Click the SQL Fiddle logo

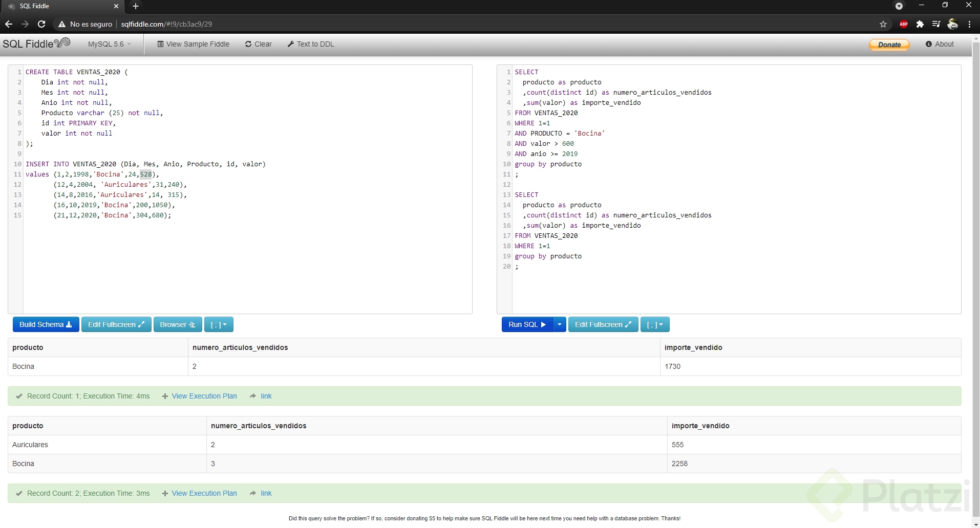point(31,43)
